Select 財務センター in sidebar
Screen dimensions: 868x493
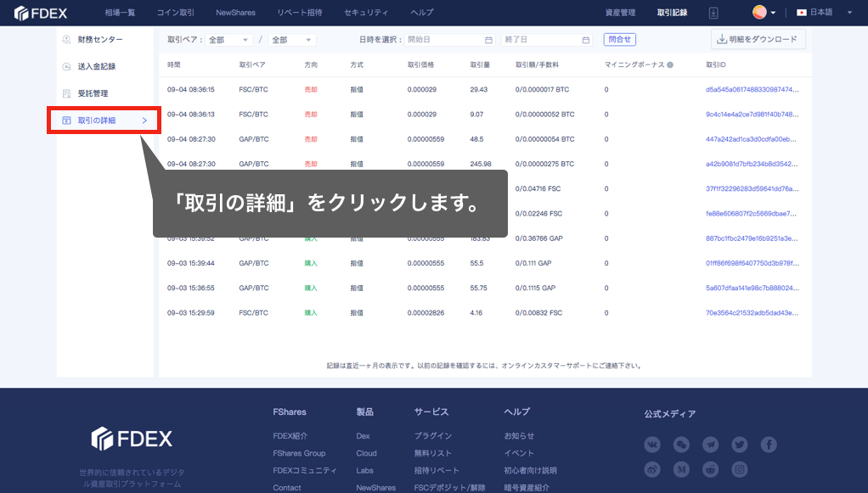tap(100, 39)
